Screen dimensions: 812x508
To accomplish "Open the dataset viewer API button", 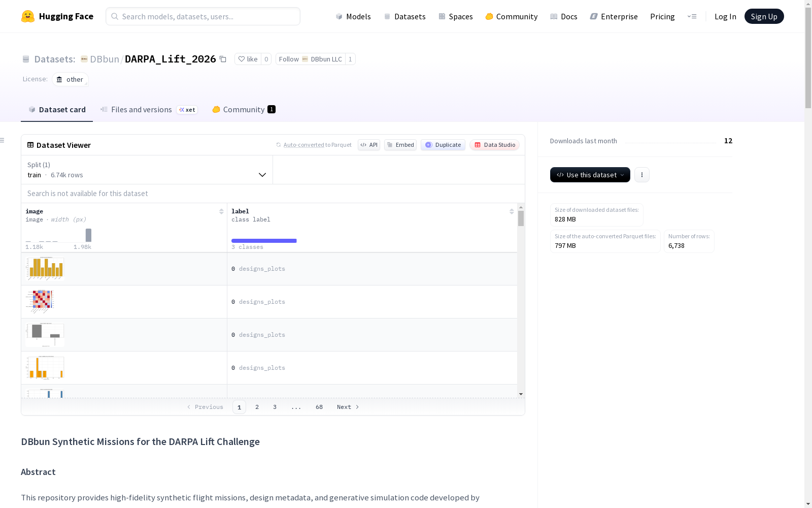I will (x=369, y=145).
